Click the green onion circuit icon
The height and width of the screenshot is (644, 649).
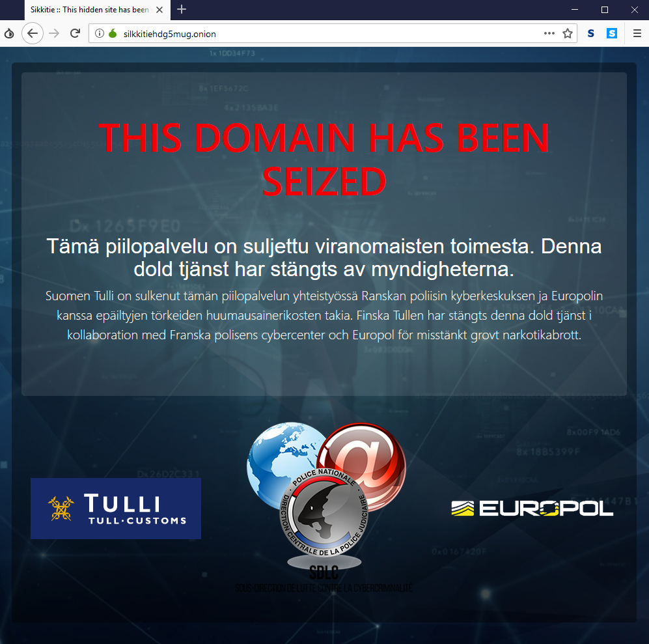click(x=113, y=33)
